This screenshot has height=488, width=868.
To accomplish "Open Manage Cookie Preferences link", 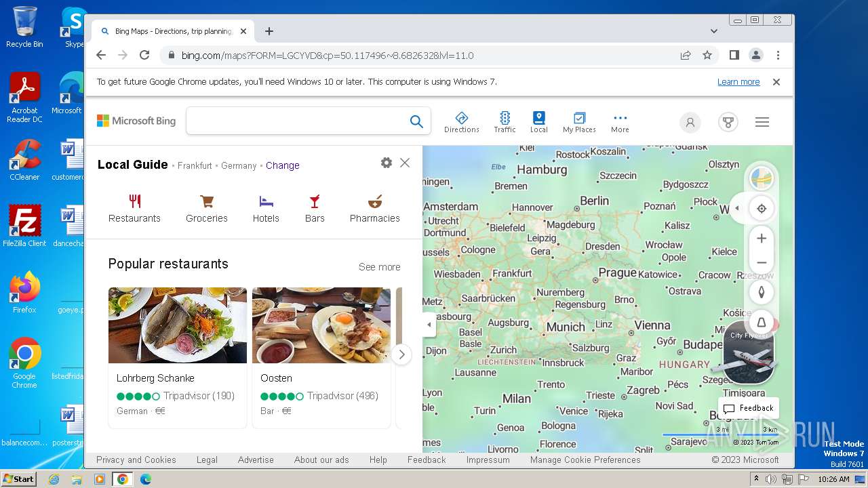I will (x=585, y=460).
